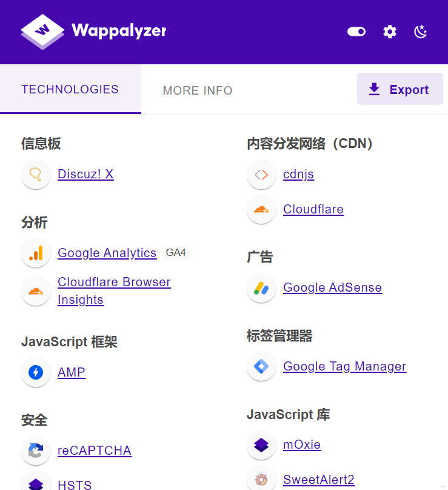Click the mOxie icon
Screen dimensions: 448x490
click(261, 445)
